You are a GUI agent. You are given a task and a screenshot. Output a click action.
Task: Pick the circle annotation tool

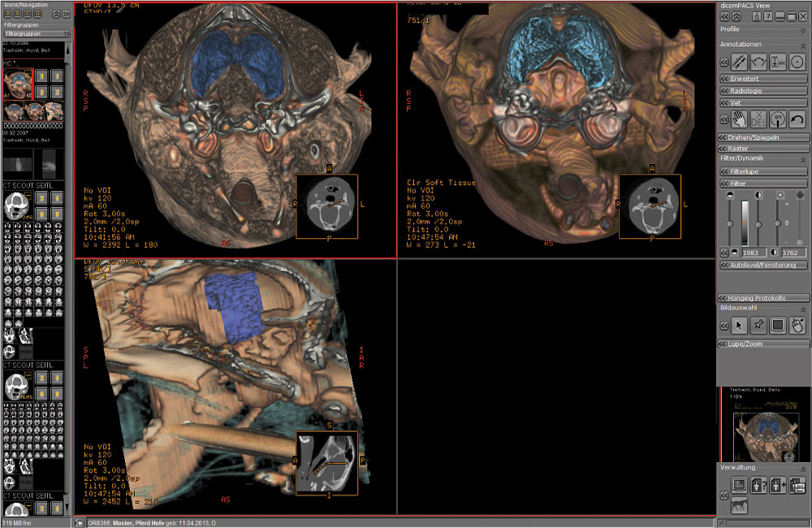[797, 61]
